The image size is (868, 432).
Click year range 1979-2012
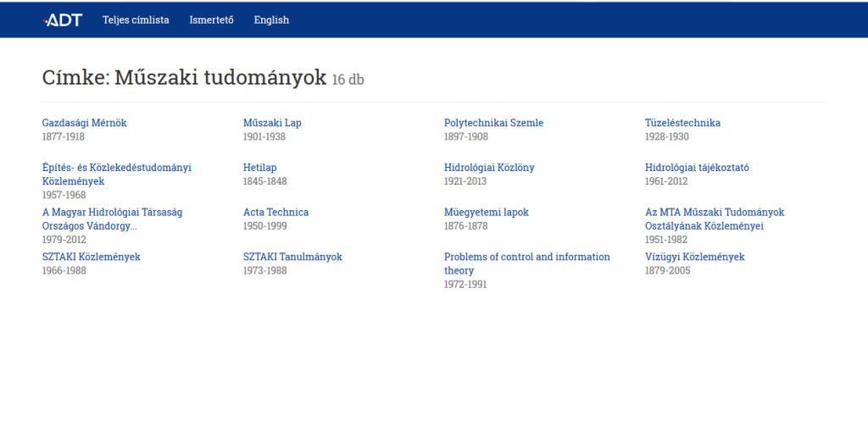pos(64,240)
